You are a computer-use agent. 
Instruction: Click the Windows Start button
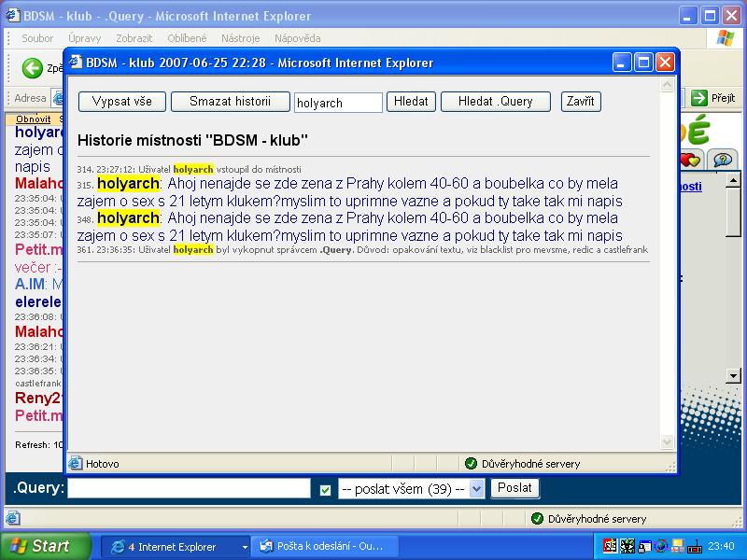coord(45,546)
